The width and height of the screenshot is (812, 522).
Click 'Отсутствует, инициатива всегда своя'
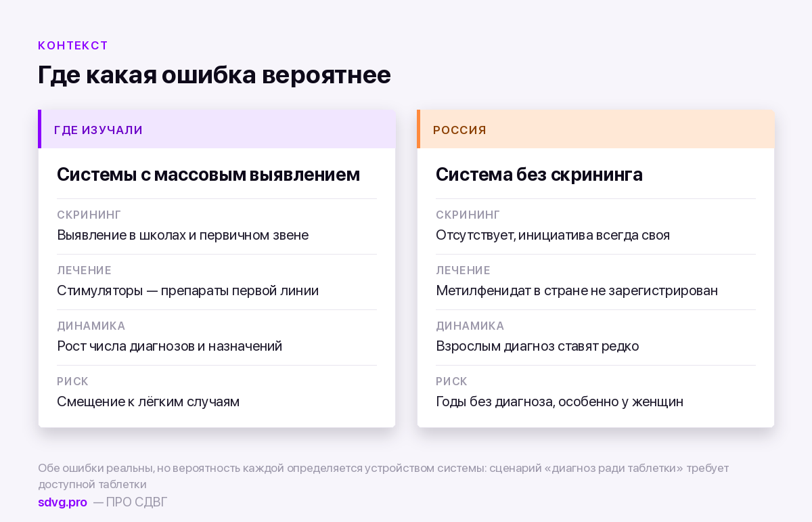[553, 235]
